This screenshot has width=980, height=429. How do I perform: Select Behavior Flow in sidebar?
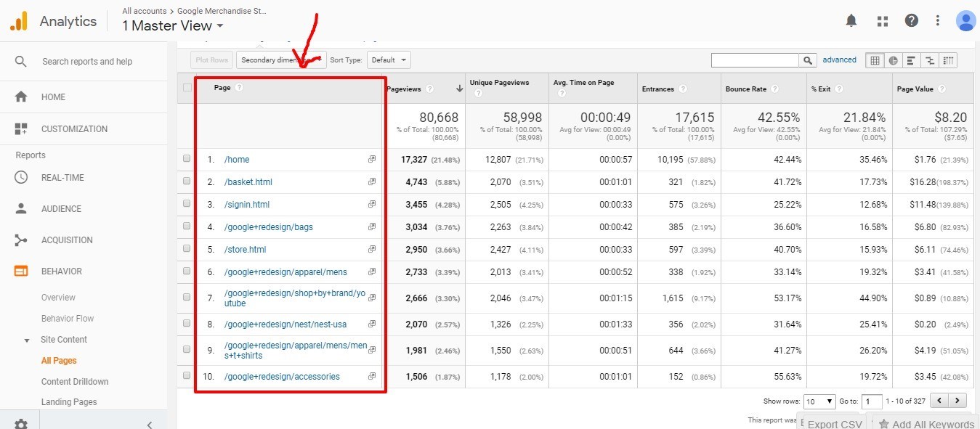coord(68,319)
